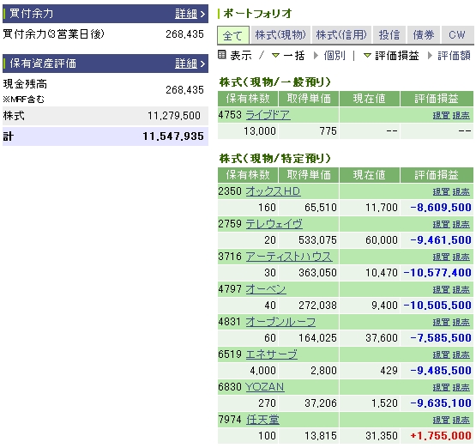The height and width of the screenshot is (448, 476).
Task: Open the 債券 tab
Action: coord(423,35)
